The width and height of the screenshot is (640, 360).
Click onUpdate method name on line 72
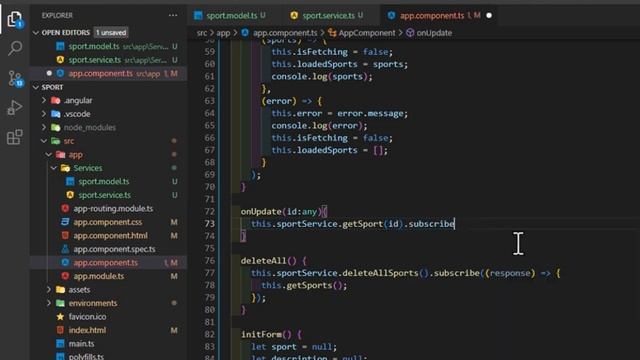click(261, 211)
